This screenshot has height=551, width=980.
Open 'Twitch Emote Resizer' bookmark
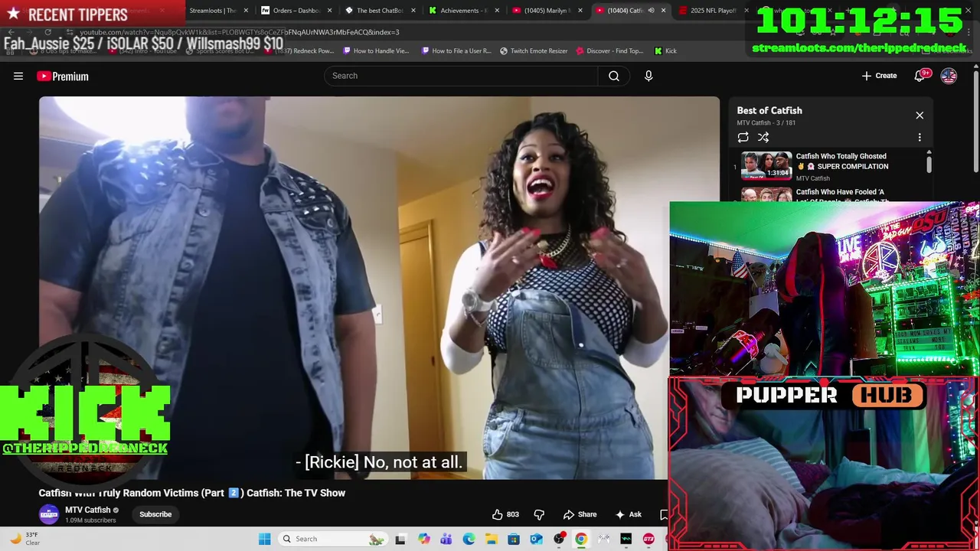(534, 51)
